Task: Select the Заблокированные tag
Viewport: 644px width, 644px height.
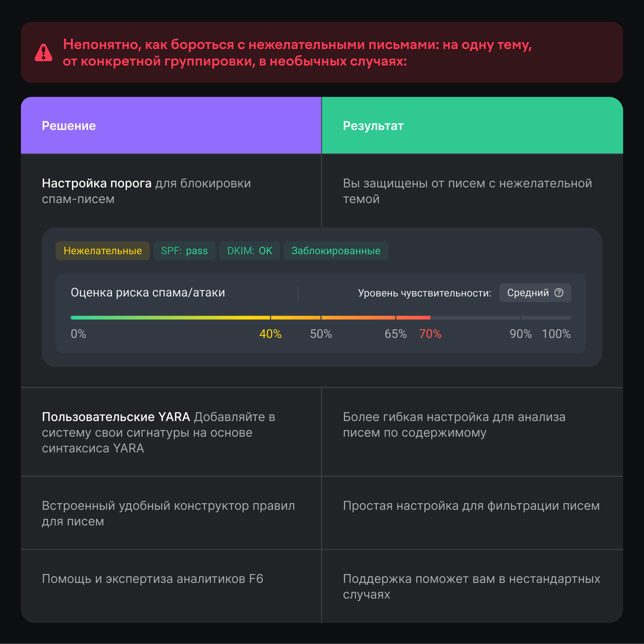Action: (336, 251)
